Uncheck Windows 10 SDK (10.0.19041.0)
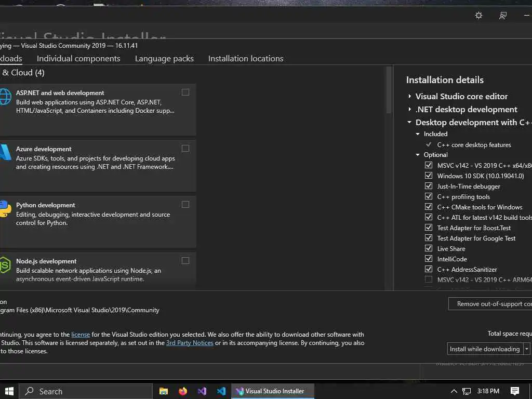Image resolution: width=532 pixels, height=399 pixels. pyautogui.click(x=429, y=176)
